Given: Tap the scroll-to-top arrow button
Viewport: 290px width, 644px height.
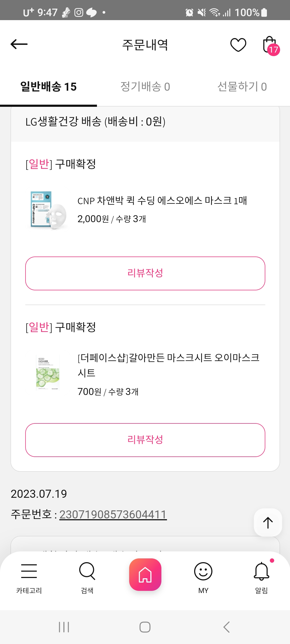Looking at the screenshot, I should [x=268, y=522].
